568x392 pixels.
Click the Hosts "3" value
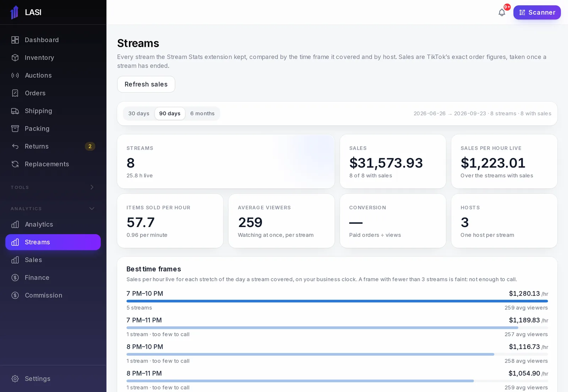pos(465,223)
